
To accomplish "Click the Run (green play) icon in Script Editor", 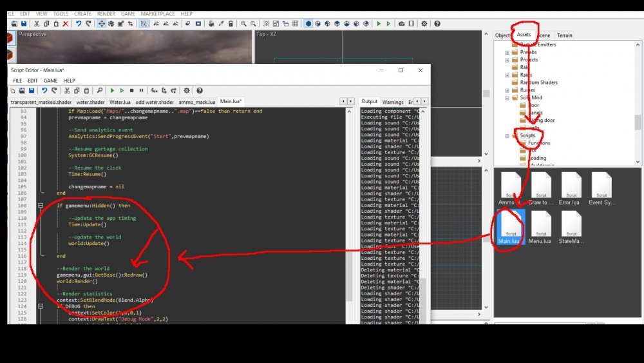I will pos(112,91).
